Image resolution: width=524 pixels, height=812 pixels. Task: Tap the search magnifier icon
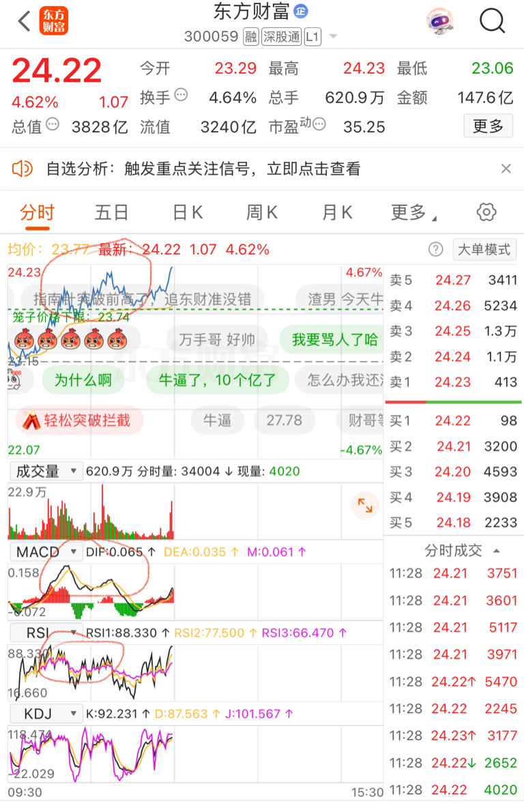click(x=492, y=21)
